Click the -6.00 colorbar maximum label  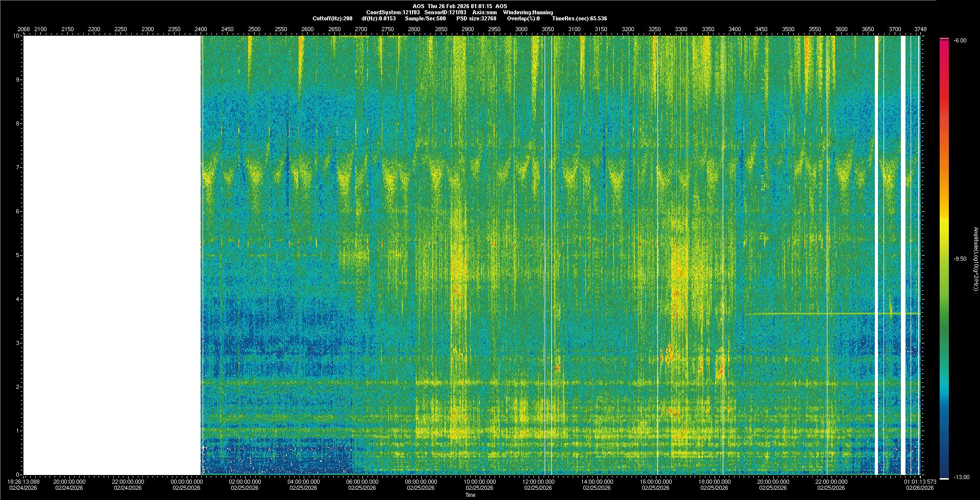960,41
